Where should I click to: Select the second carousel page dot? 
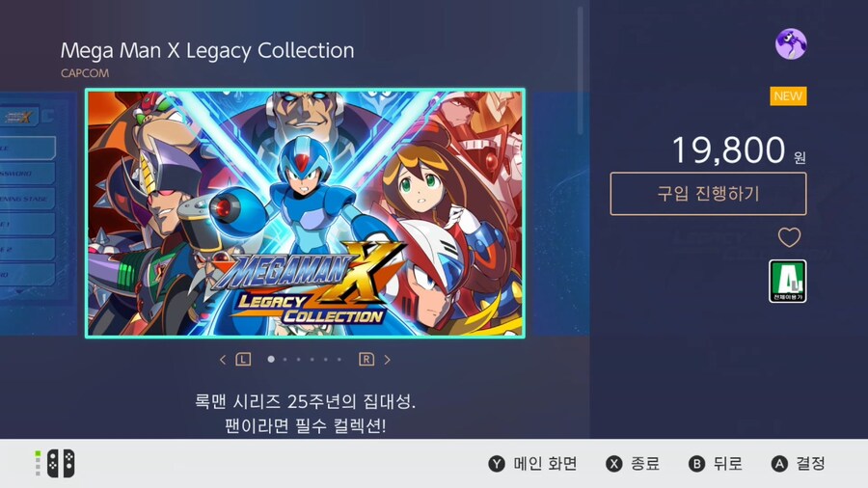(x=285, y=360)
